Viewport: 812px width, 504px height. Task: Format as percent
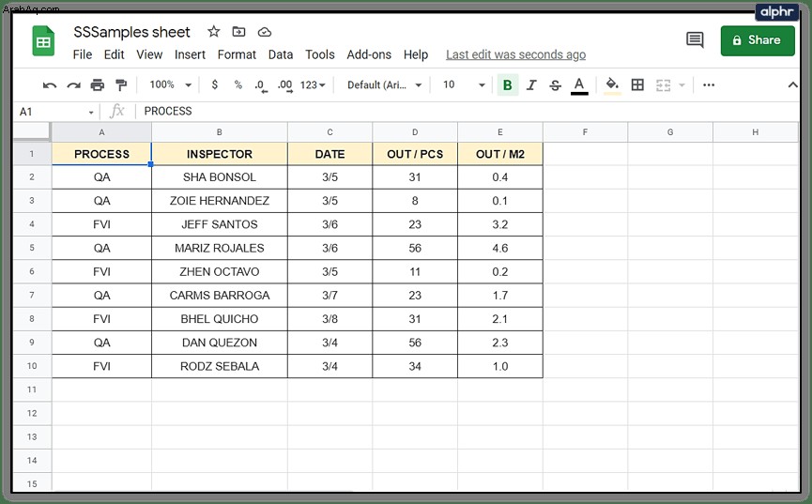[x=237, y=84]
